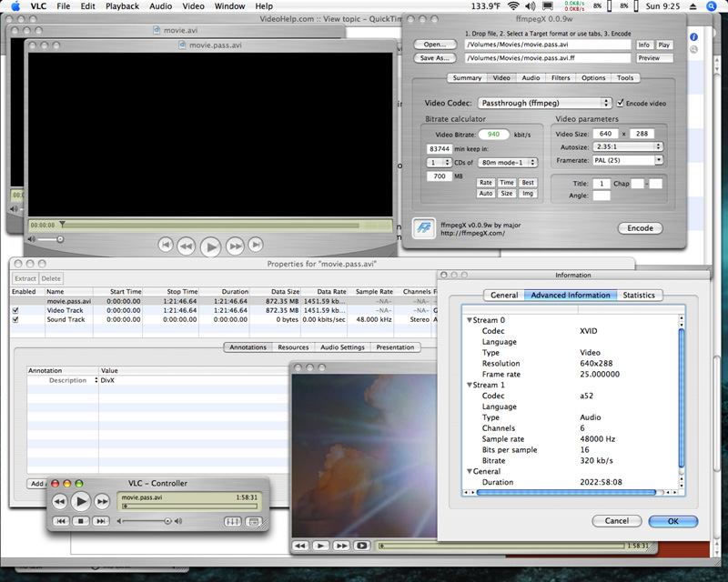This screenshot has width=728, height=582.
Task: Click VLC Controller fast-forward button
Action: point(102,501)
